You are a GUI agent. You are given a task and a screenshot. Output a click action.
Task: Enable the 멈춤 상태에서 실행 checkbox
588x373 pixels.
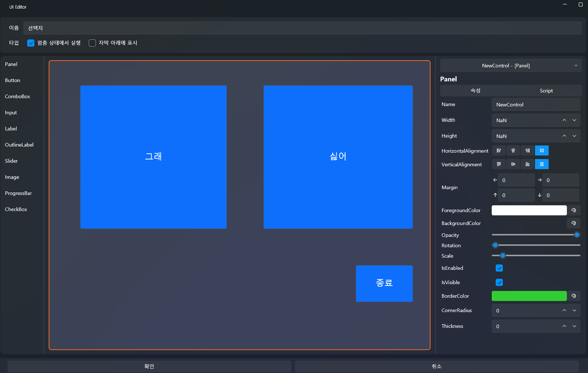click(x=31, y=43)
